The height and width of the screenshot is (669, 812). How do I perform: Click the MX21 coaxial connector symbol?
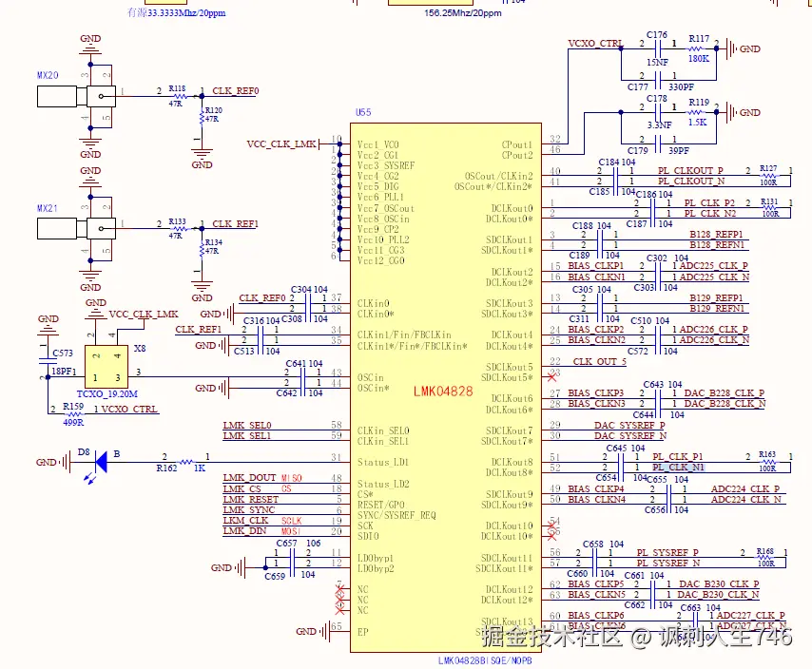tap(76, 229)
